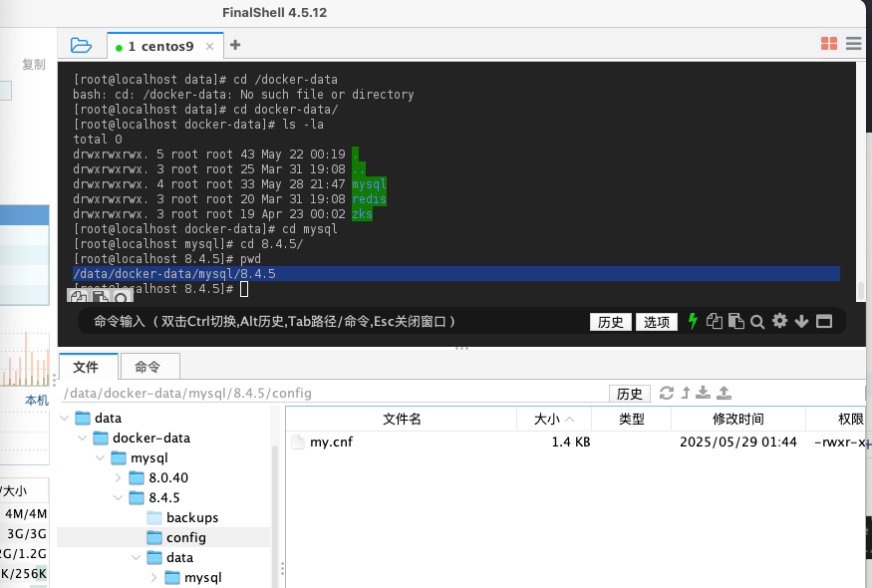Open command history button in terminal bar
This screenshot has height=588, width=872.
point(611,322)
